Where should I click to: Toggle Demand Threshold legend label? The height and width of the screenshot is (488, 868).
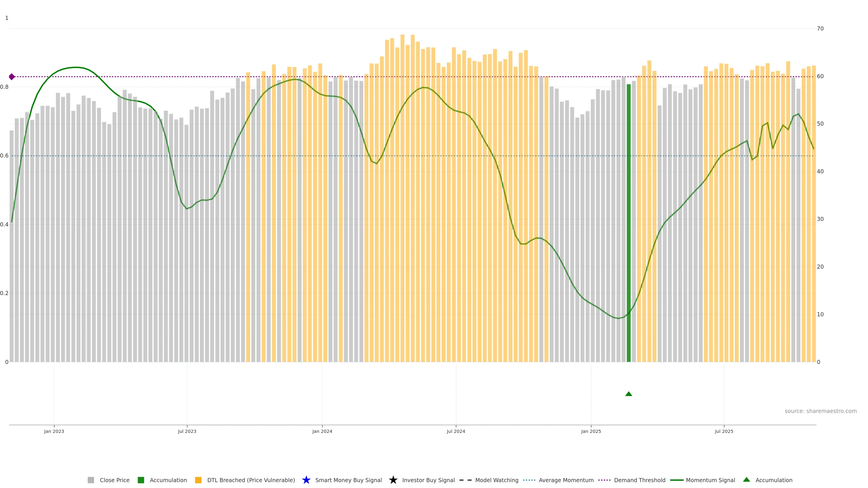click(x=639, y=480)
